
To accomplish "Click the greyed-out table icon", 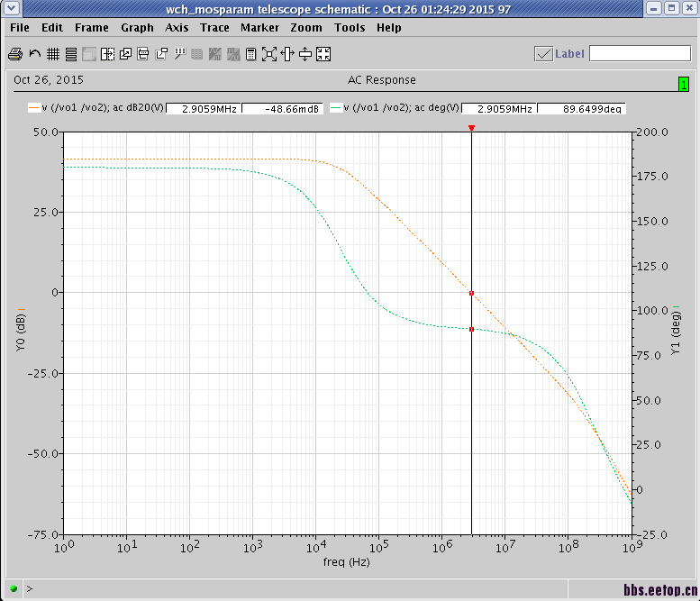I will point(197,54).
